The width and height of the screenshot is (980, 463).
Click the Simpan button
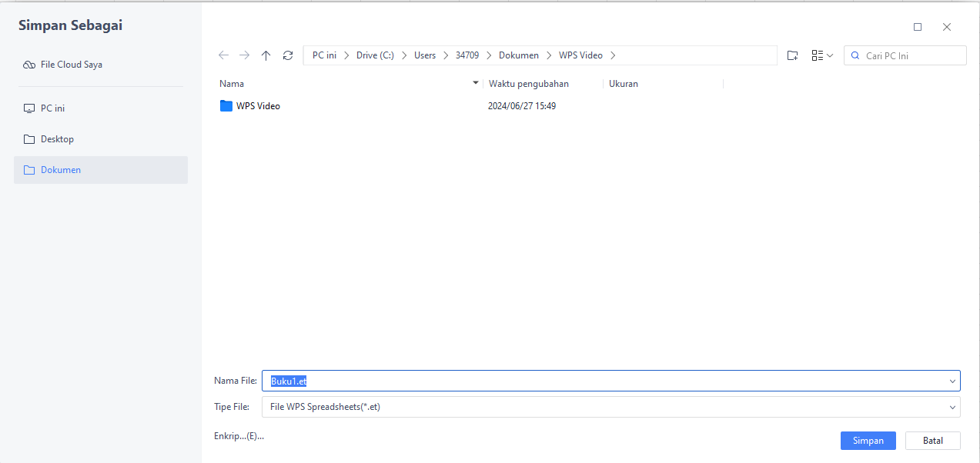click(868, 441)
